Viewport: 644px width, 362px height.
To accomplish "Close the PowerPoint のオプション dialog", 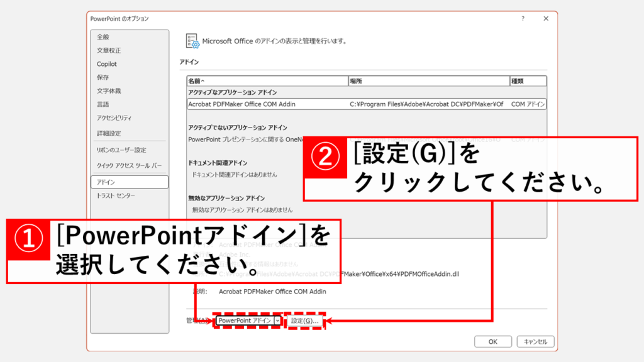I will (x=546, y=18).
